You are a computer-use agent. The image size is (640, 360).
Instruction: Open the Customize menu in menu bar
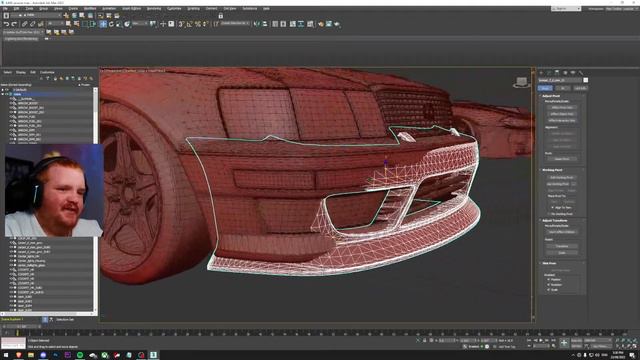click(x=174, y=9)
